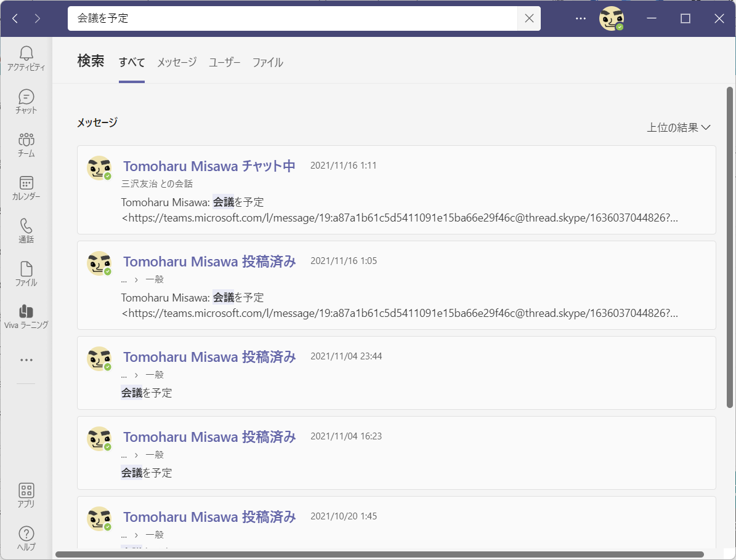Click the horizontal scrollbar at bottom
The height and width of the screenshot is (560, 736).
[379, 554]
